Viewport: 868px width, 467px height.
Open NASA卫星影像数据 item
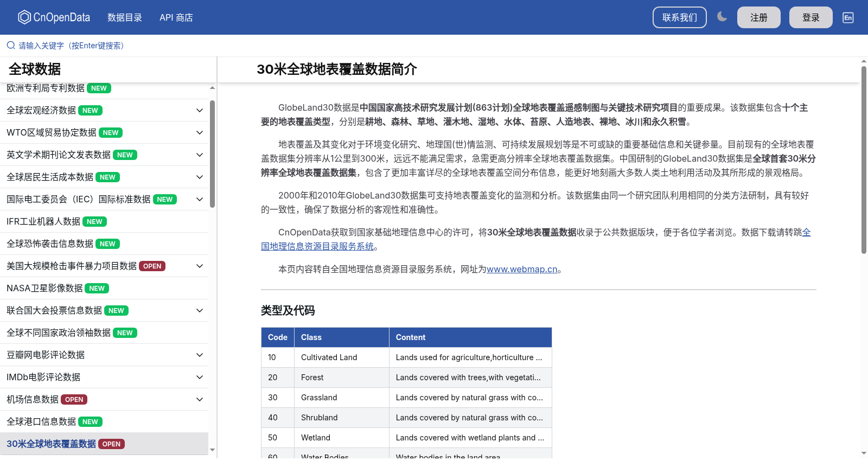[104, 288]
